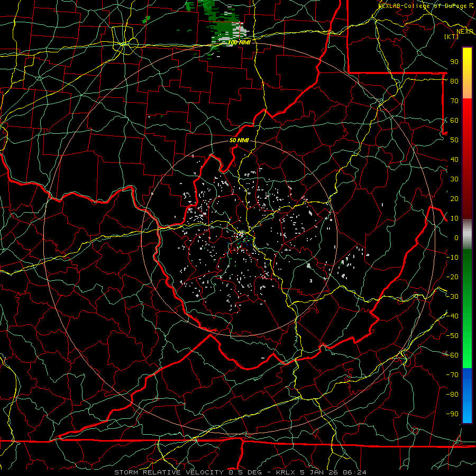This screenshot has width=476, height=476.
Task: Select the 10 value on the velocity scale
Action: point(454,218)
